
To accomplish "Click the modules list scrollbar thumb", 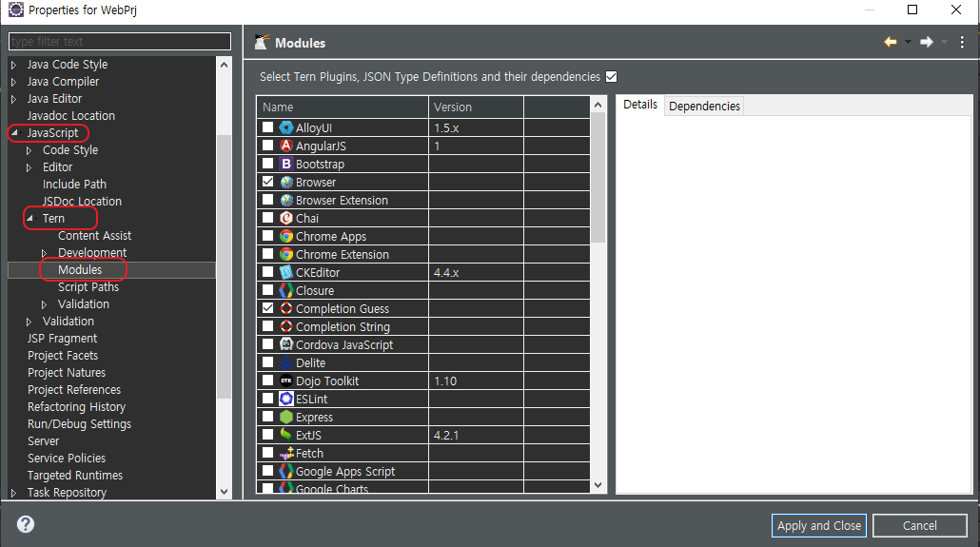I will tap(598, 178).
